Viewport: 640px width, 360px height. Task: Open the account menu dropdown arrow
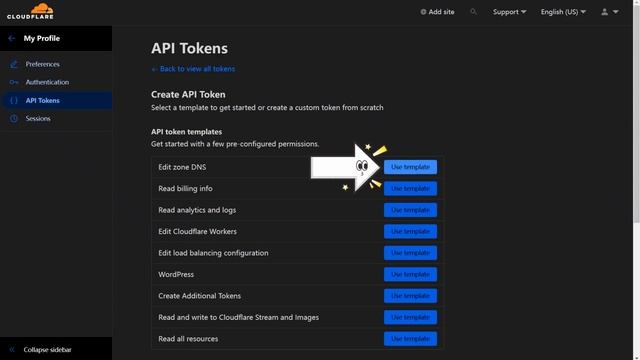616,12
